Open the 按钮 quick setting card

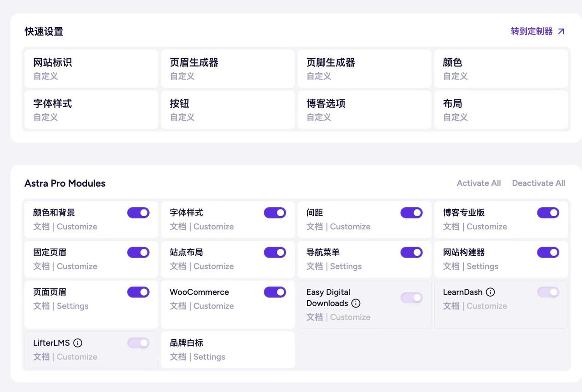(228, 109)
